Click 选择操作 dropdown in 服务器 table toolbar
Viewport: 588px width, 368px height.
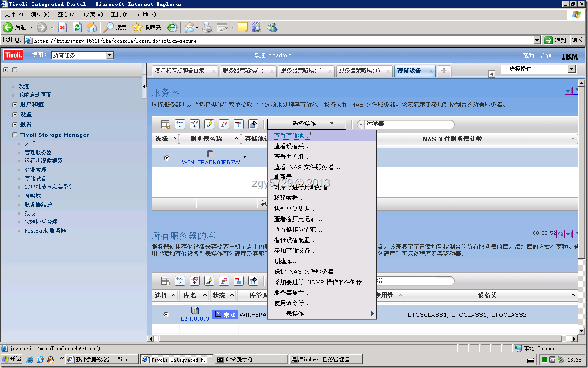[307, 124]
